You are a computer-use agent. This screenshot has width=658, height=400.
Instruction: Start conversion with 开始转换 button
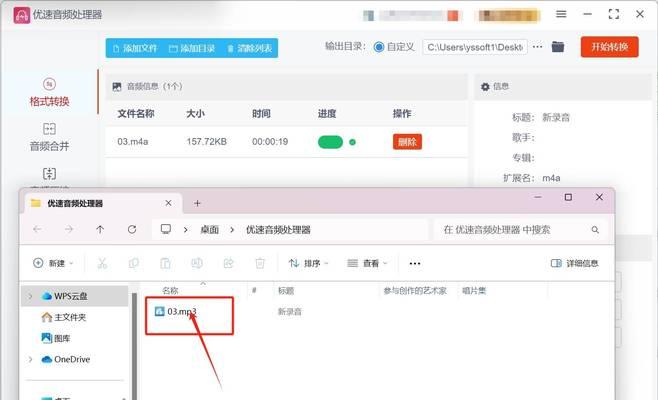[x=609, y=47]
